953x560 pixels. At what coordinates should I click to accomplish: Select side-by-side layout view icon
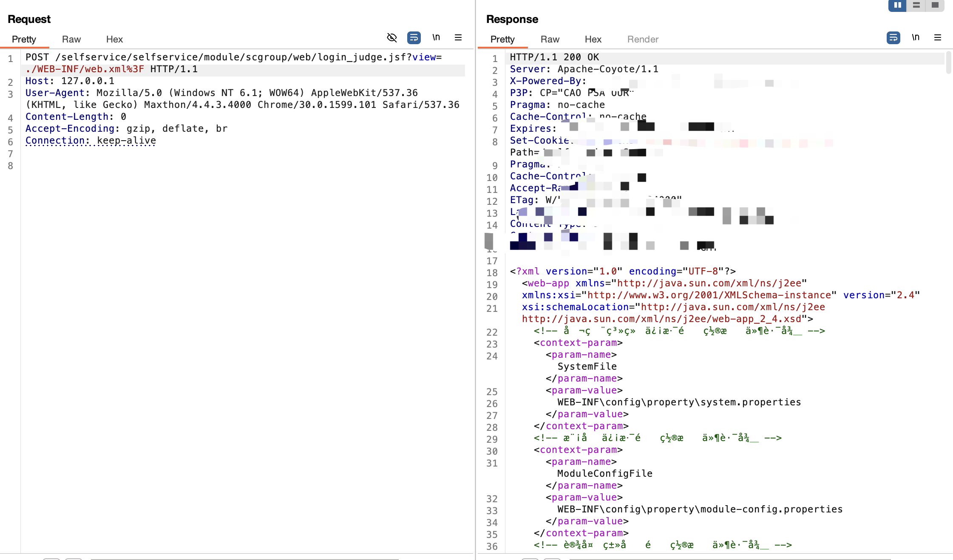click(x=897, y=5)
